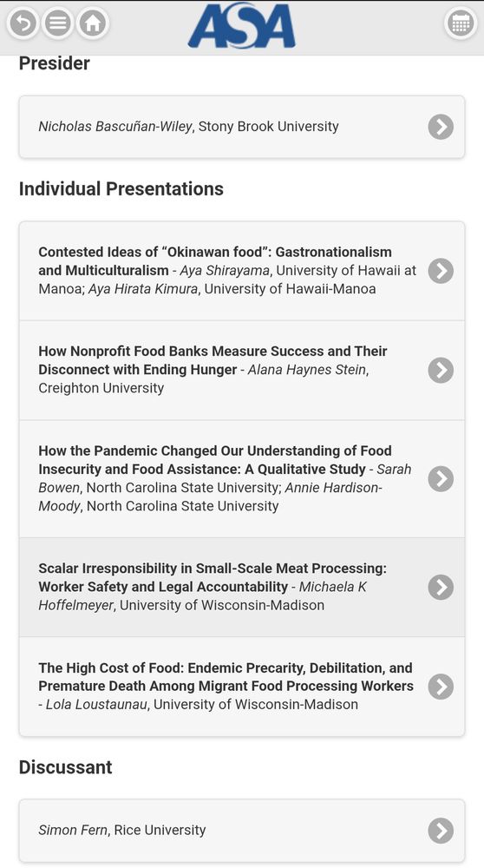Open presider Nicholas Bascuñan-Wiley entry

point(242,127)
